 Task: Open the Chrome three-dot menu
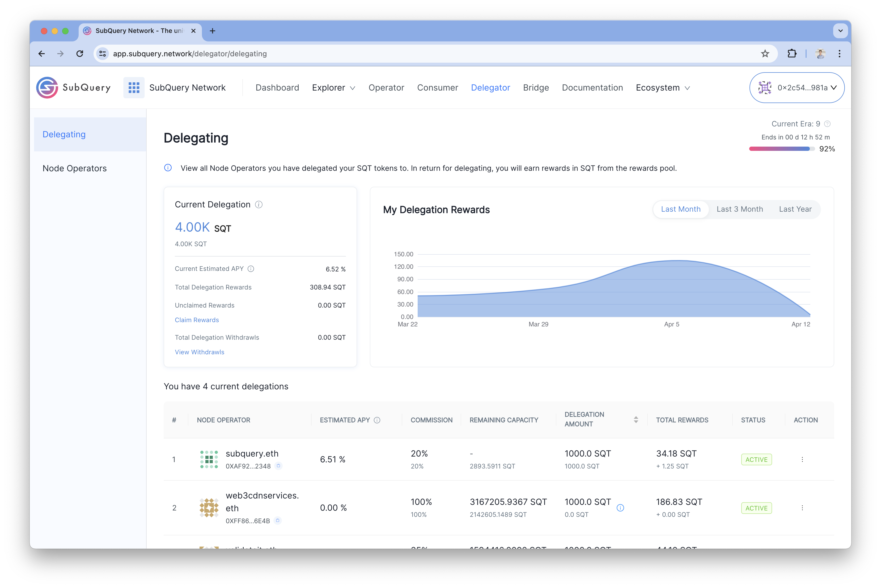(839, 54)
